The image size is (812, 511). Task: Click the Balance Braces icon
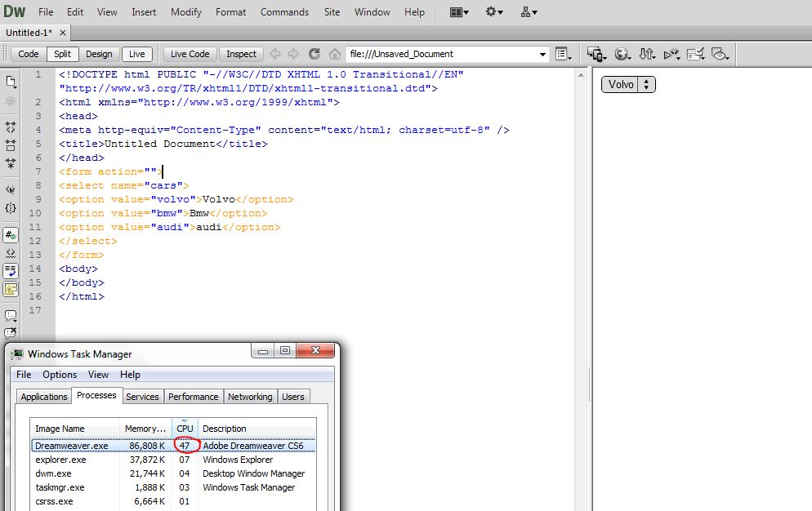[11, 208]
